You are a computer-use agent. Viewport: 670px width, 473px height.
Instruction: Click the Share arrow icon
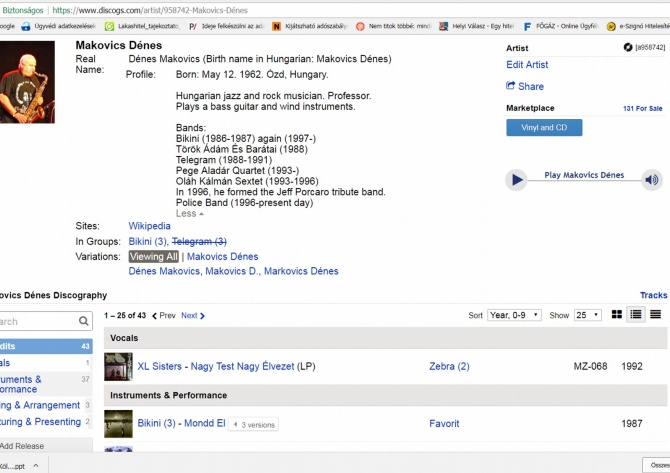[511, 86]
